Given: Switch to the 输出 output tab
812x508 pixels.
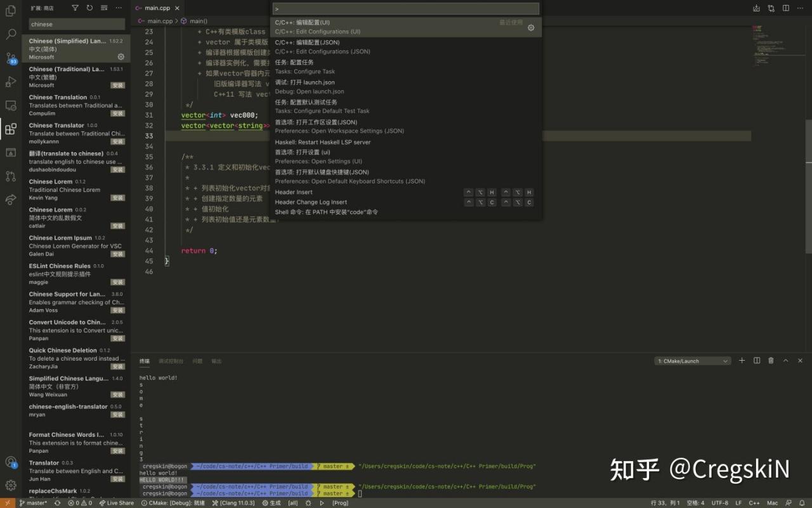Looking at the screenshot, I should [x=217, y=361].
